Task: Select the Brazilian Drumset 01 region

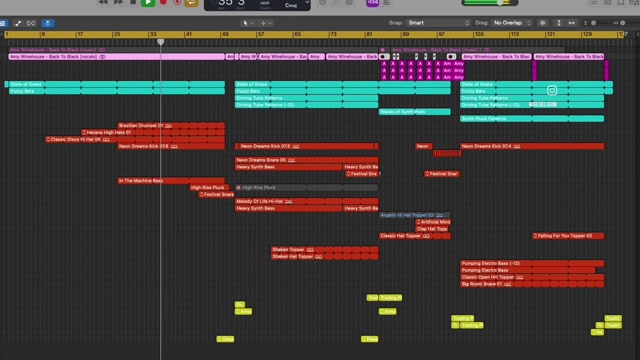Action: pos(171,125)
